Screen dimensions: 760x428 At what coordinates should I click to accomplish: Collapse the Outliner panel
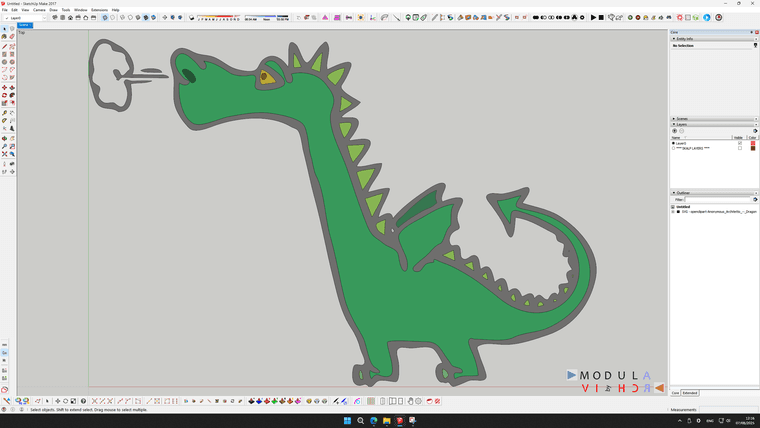[x=674, y=193]
